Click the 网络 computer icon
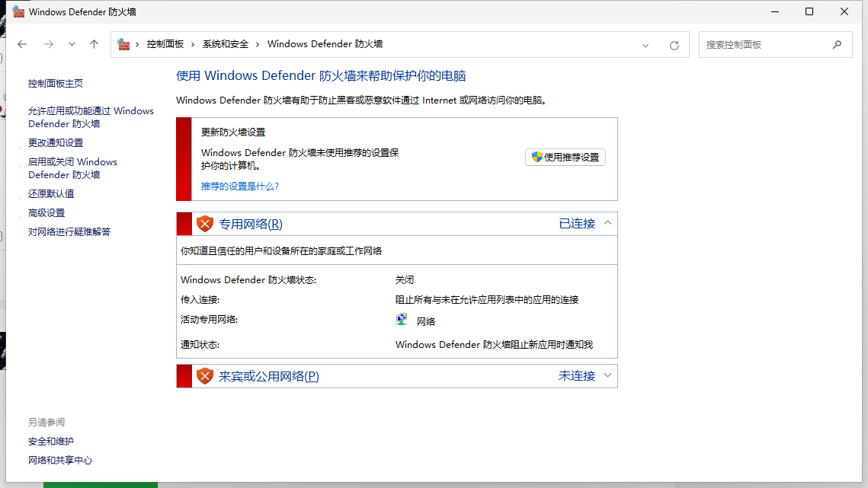This screenshot has height=488, width=868. [x=402, y=320]
